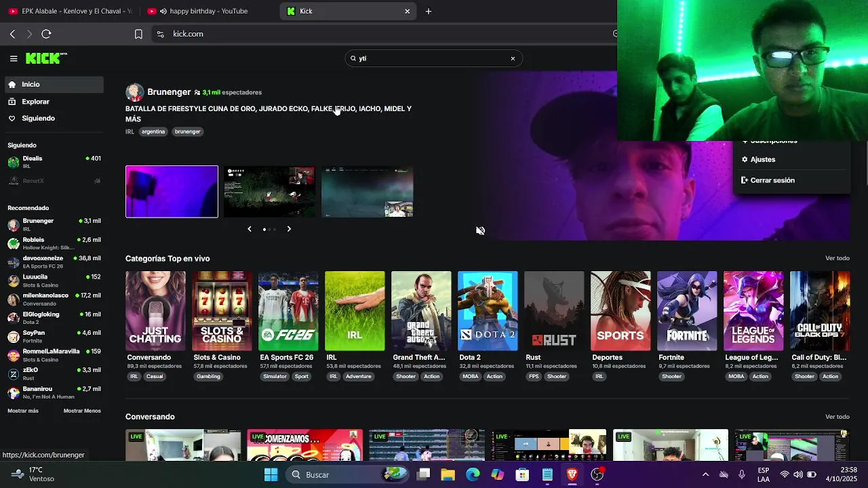868x488 pixels.
Task: Click Casual tag under Conversando
Action: coord(155,377)
